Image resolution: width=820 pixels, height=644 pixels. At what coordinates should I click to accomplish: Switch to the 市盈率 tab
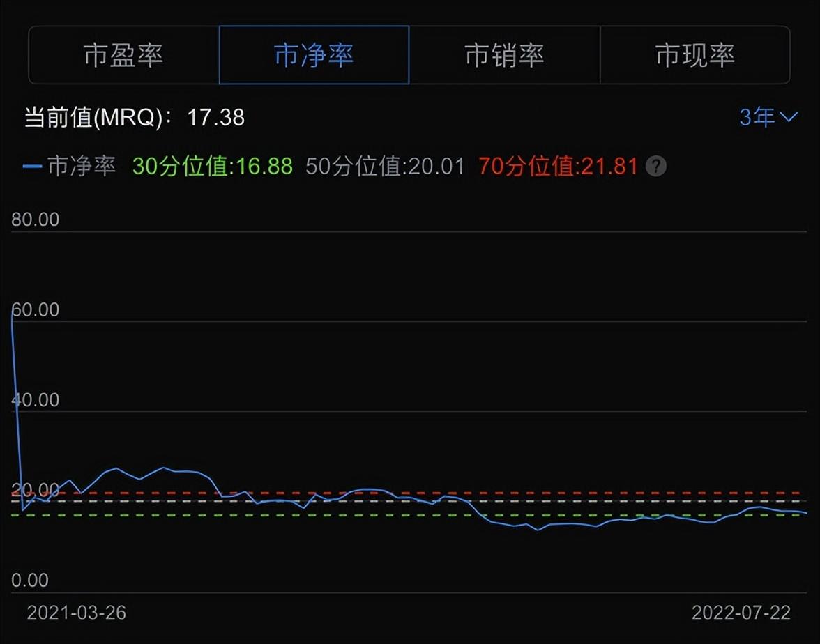tap(123, 55)
